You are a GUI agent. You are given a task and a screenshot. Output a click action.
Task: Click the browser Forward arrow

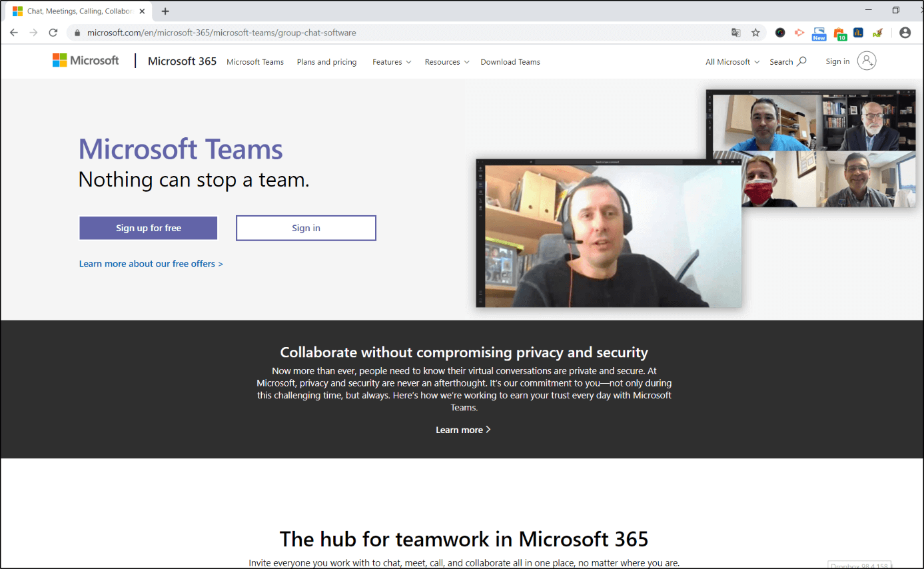click(x=33, y=33)
